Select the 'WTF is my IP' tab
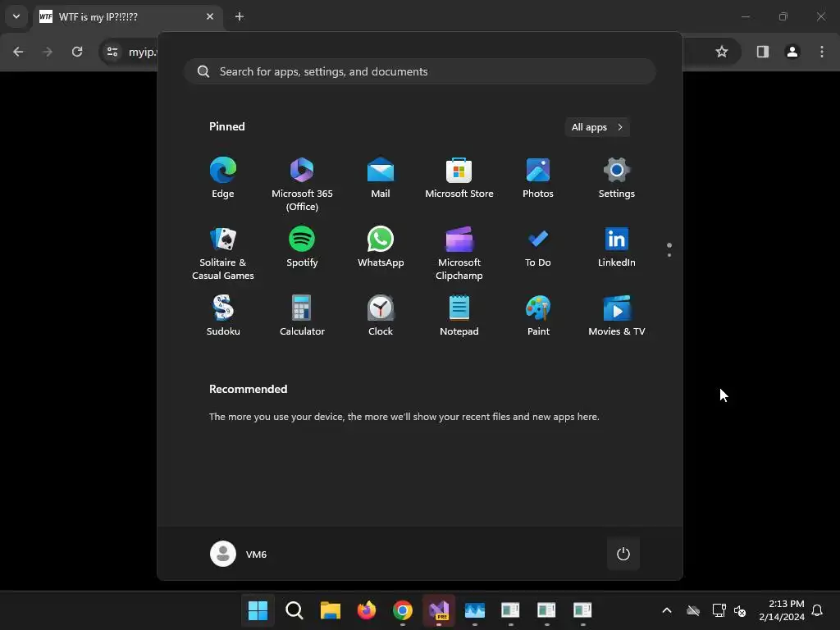The image size is (840, 630). tap(129, 16)
